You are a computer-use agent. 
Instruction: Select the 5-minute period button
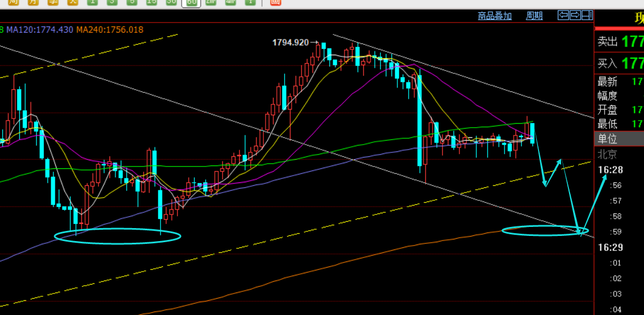132,2
